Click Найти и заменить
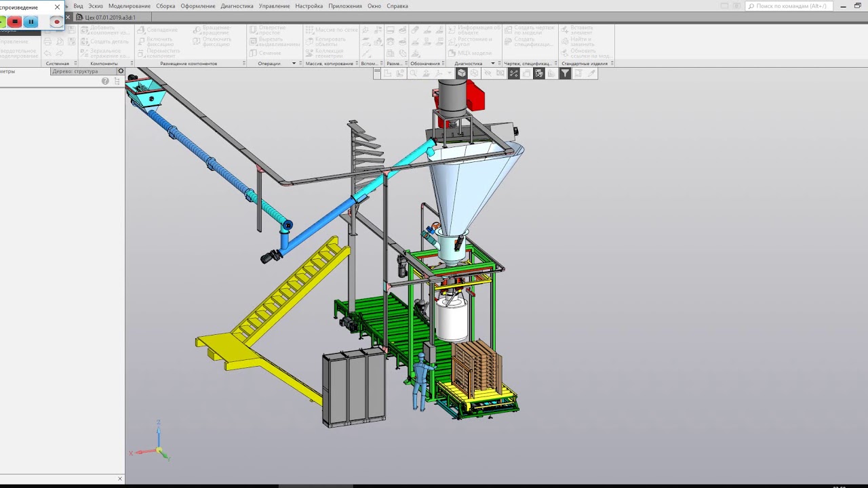Viewport: 868px width, 488px height. (x=576, y=41)
